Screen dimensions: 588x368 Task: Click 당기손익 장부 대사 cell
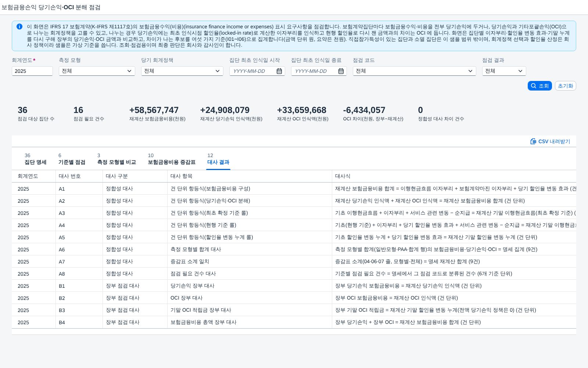[x=250, y=286]
